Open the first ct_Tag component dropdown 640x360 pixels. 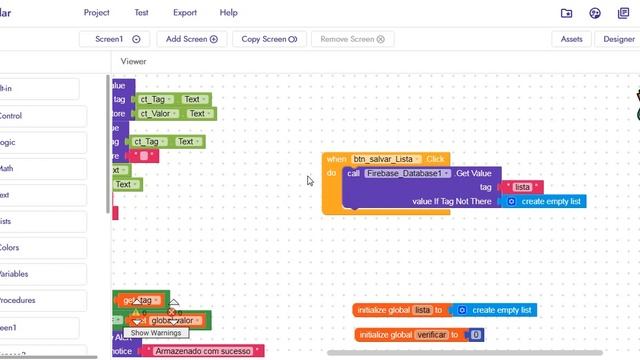point(156,99)
